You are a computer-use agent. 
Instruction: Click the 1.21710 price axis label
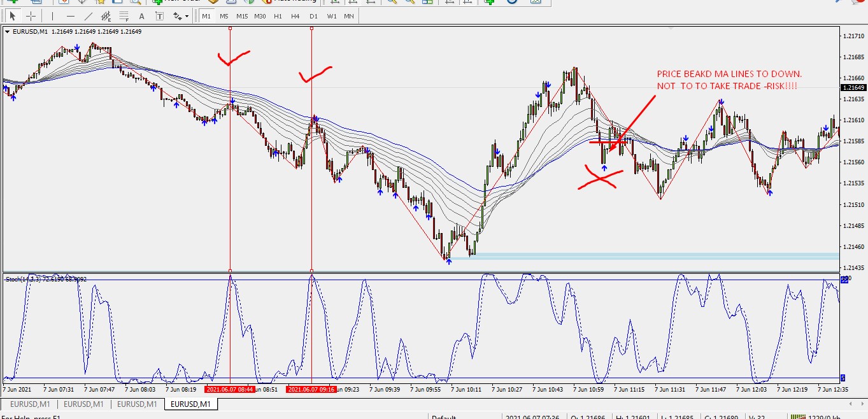click(853, 36)
